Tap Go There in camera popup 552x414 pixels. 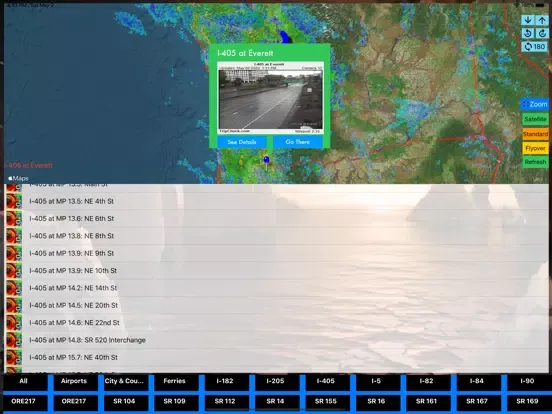pyautogui.click(x=297, y=142)
